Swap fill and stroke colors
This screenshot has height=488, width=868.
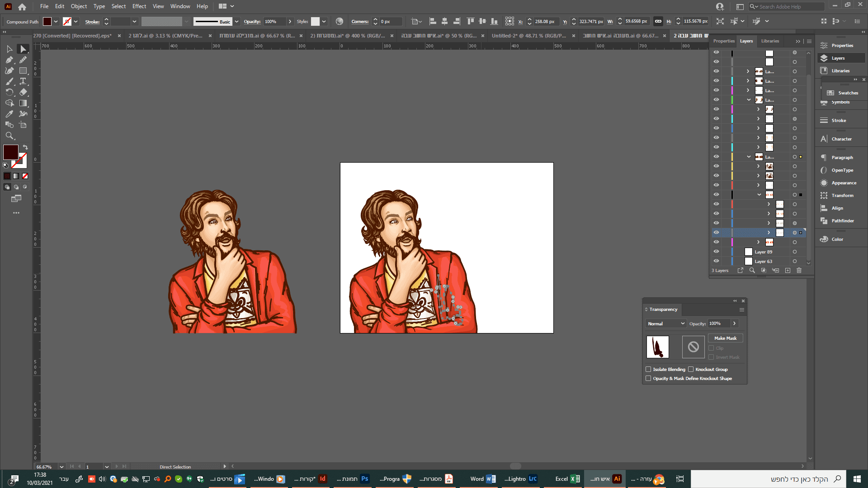point(25,147)
